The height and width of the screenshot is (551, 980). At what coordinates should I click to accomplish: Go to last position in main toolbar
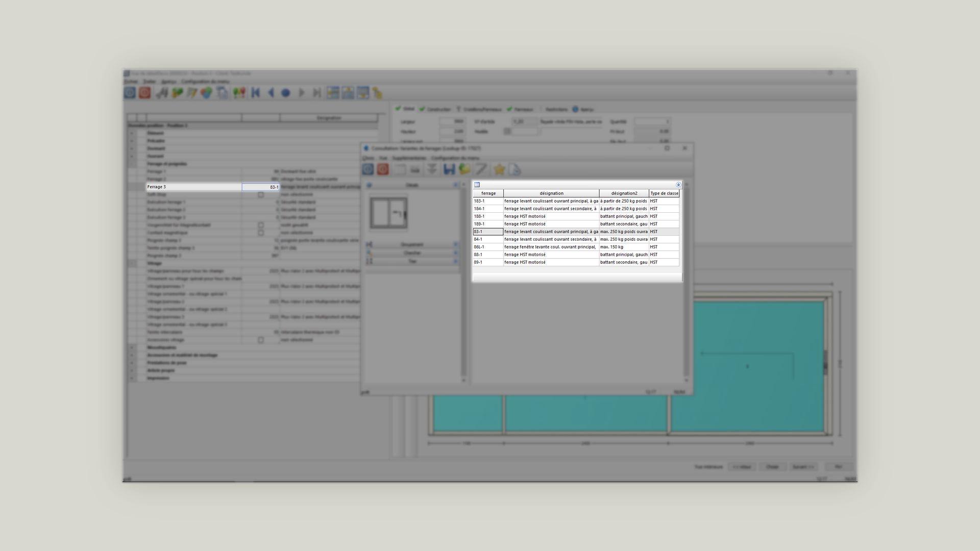(317, 93)
